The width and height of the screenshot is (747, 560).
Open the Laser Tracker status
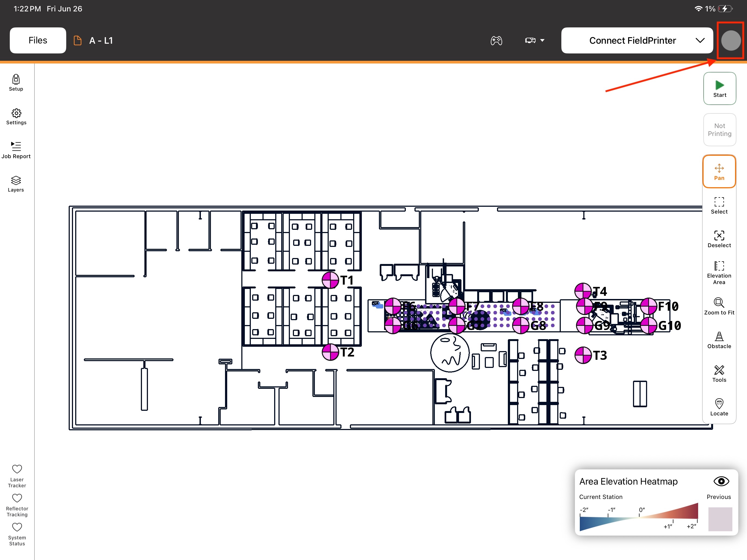(x=17, y=476)
